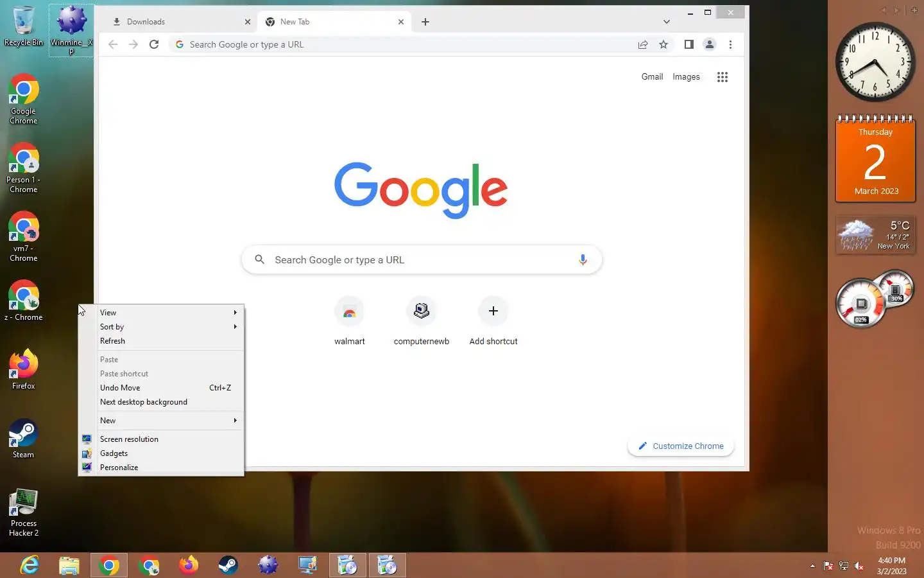Viewport: 924px width, 578px height.
Task: Reload the page in Chrome
Action: [x=154, y=44]
